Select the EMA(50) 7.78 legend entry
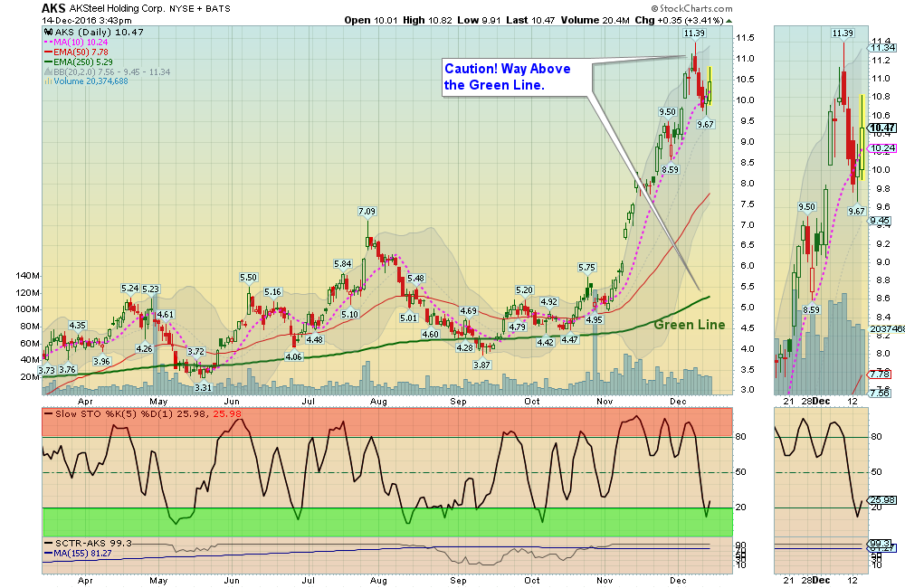The height and width of the screenshot is (588, 905). click(76, 52)
